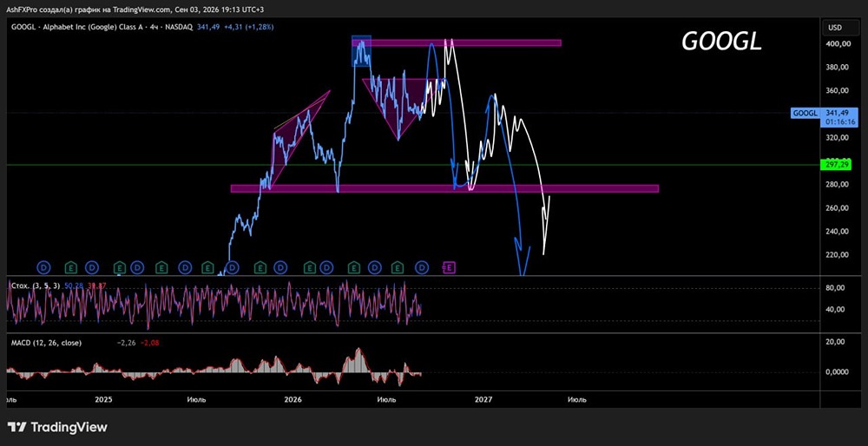
Task: Click the 2027 label on time axis
Action: click(483, 399)
